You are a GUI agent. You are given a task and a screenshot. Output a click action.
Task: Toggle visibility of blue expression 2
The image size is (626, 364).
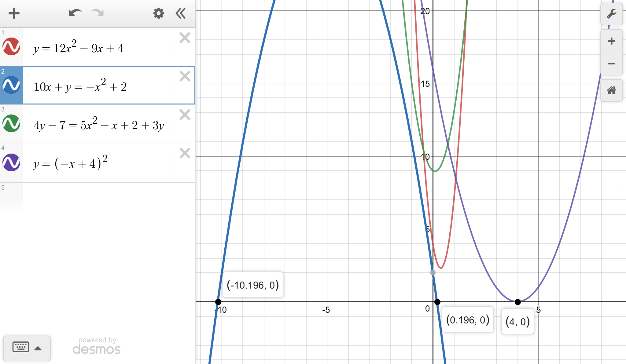[x=11, y=85]
